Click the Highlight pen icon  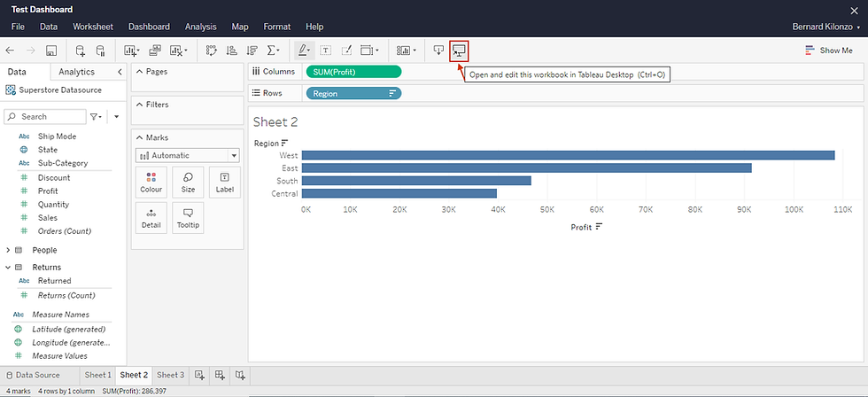[305, 51]
